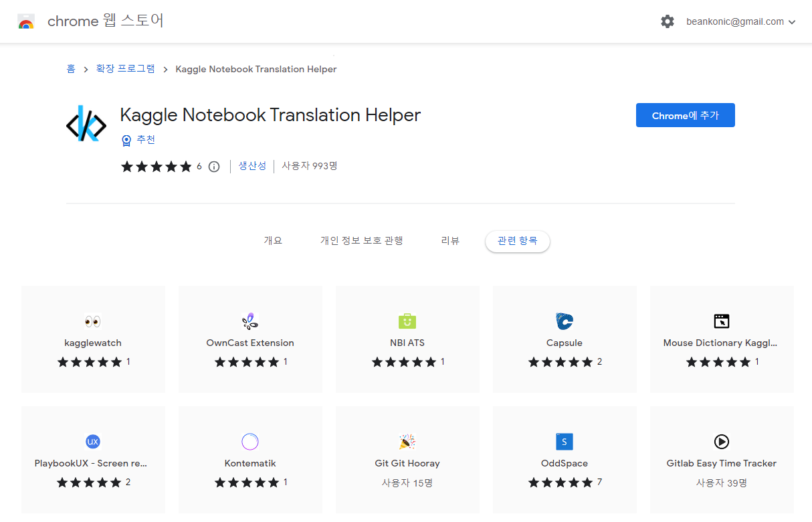
Task: Click the 사용자 993명 user count
Action: click(x=310, y=166)
